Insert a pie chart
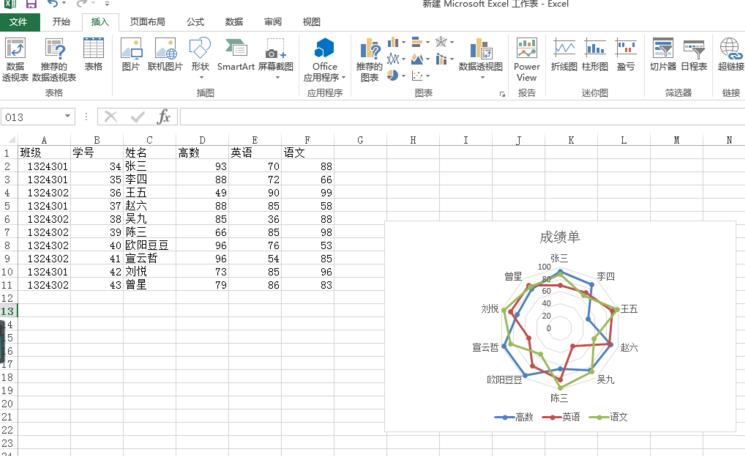This screenshot has height=456, width=745. coord(396,75)
